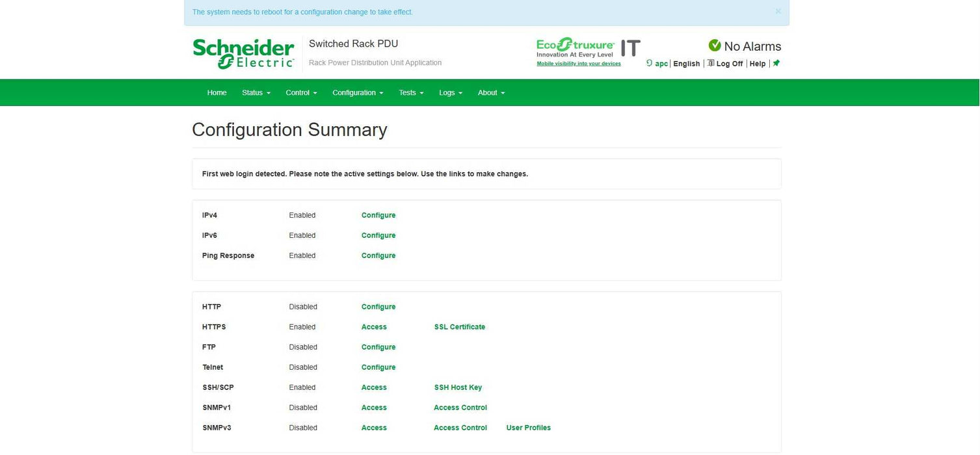Open Configure link for IPv6
Screen dimensions: 980x455
pos(378,235)
